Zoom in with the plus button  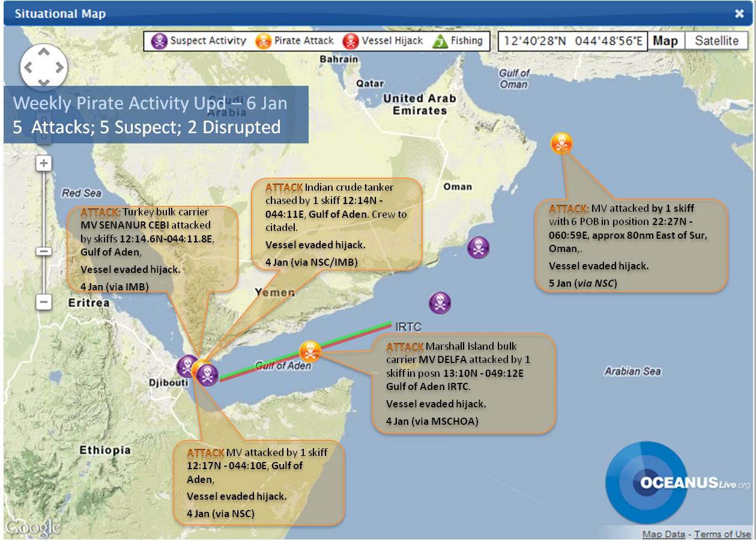click(44, 163)
